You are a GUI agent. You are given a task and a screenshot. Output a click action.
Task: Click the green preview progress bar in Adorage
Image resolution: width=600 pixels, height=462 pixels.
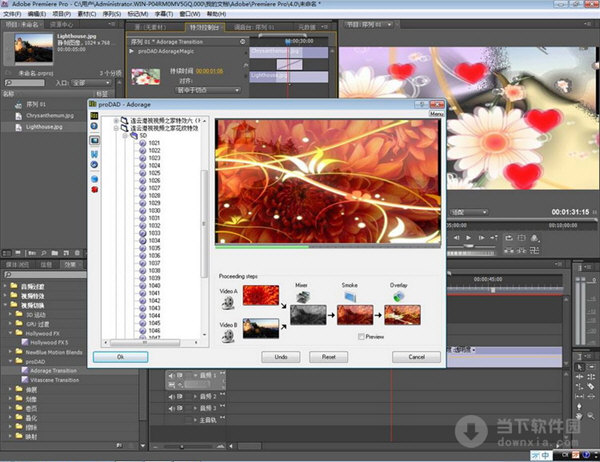click(262, 247)
